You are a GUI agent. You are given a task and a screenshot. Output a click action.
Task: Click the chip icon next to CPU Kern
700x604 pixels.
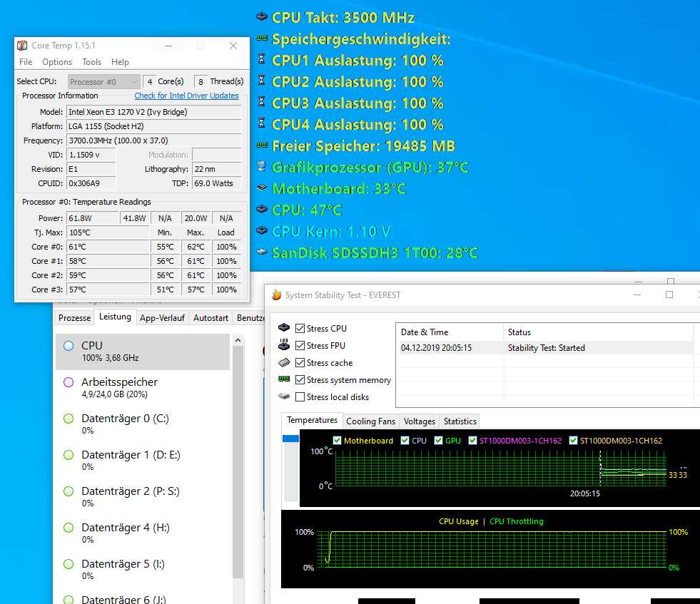pyautogui.click(x=262, y=230)
